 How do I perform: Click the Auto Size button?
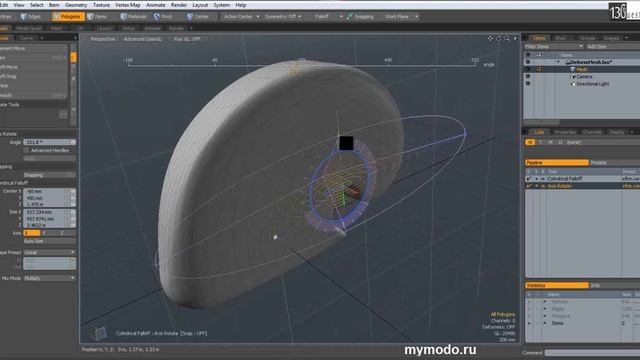point(49,241)
